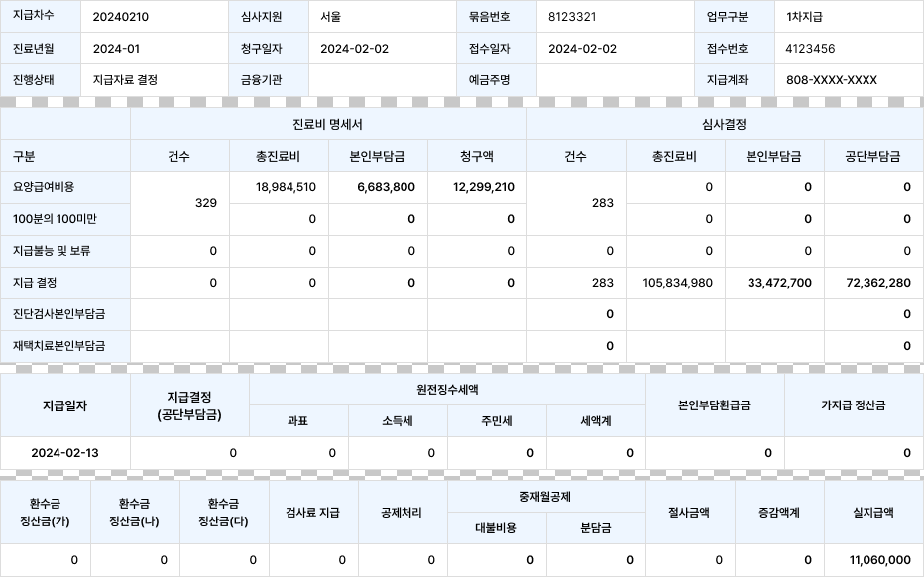The width and height of the screenshot is (924, 577).
Task: Select the 지급계좌 value 808-XXXX-XXXX
Action: (831, 80)
